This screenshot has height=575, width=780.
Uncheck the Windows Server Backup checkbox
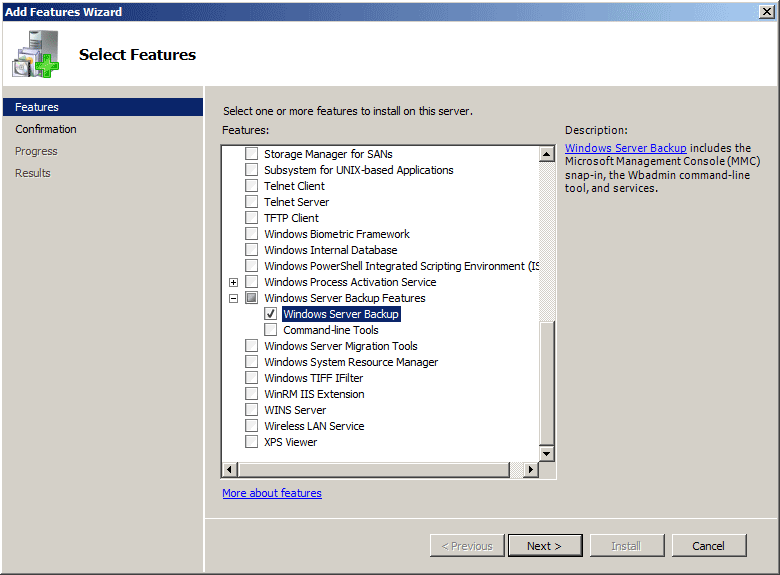(271, 313)
